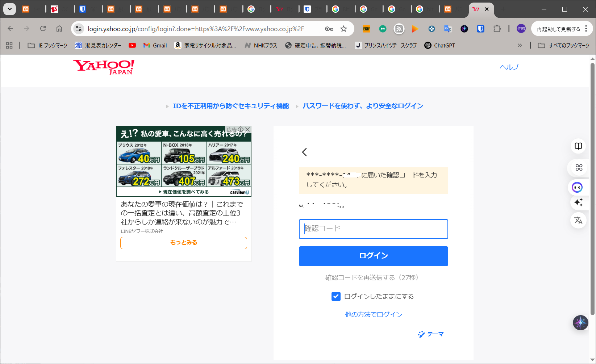This screenshot has height=364, width=596.
Task: Go to browser home page icon
Action: pyautogui.click(x=59, y=29)
